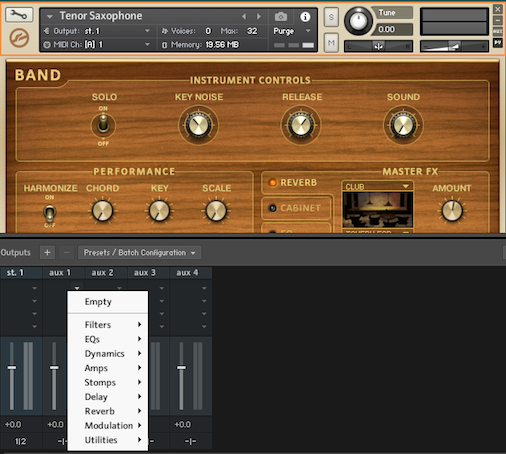Click the SOUND knob
This screenshot has width=506, height=454.
403,125
